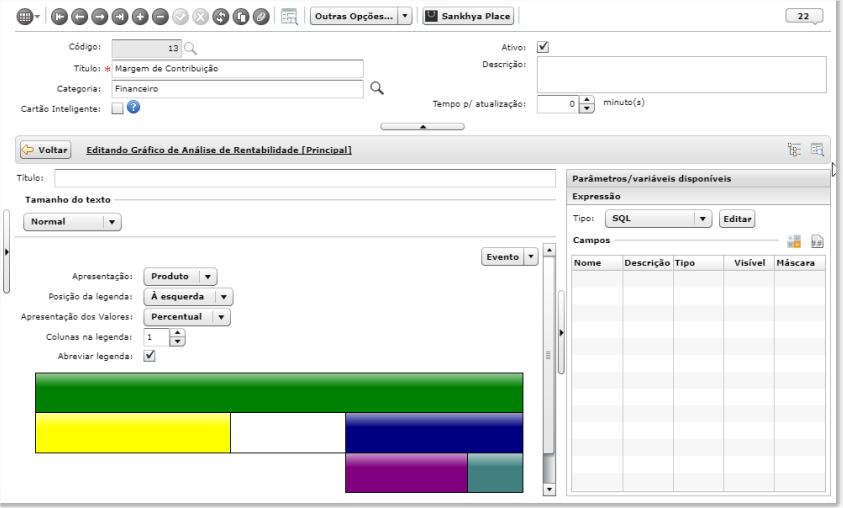The width and height of the screenshot is (843, 508).
Task: Select the green bar in the chart
Action: [x=279, y=392]
